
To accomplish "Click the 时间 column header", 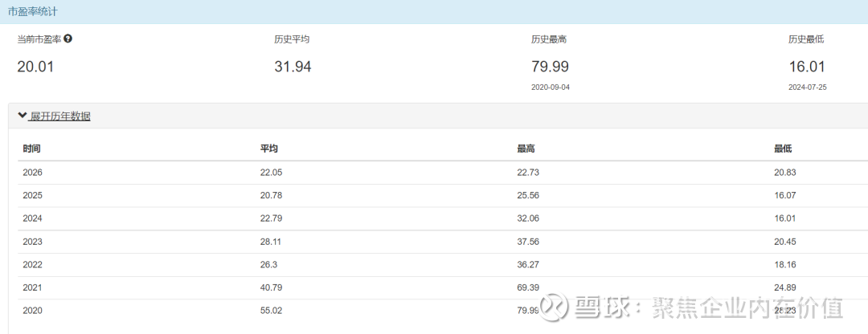I will (x=32, y=149).
